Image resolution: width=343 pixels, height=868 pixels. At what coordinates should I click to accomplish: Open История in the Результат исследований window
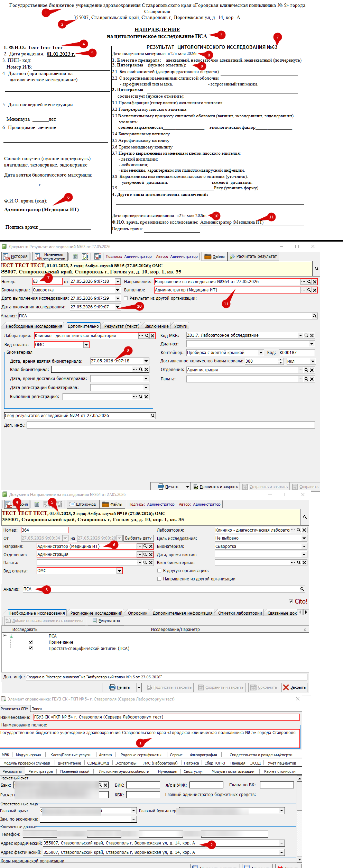tap(16, 256)
